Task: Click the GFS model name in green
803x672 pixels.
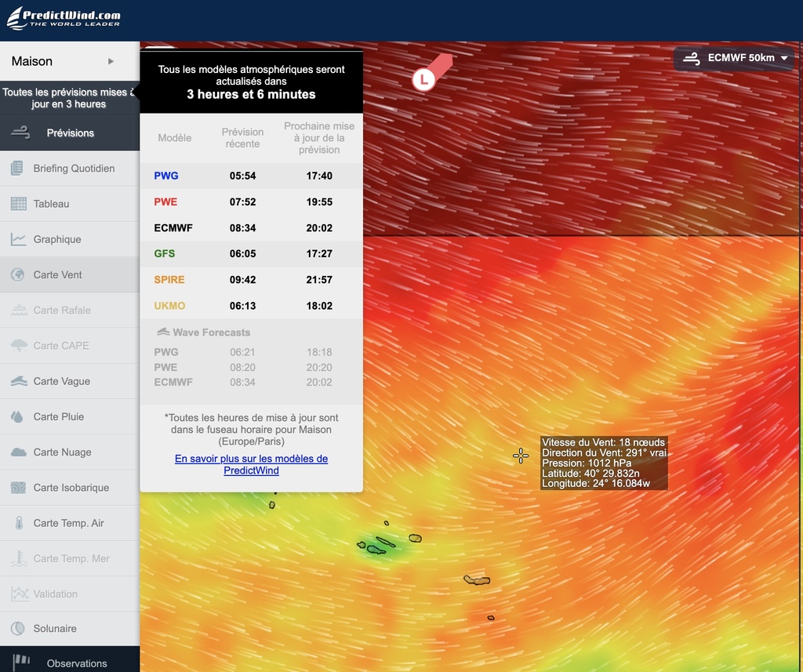Action: pyautogui.click(x=165, y=253)
